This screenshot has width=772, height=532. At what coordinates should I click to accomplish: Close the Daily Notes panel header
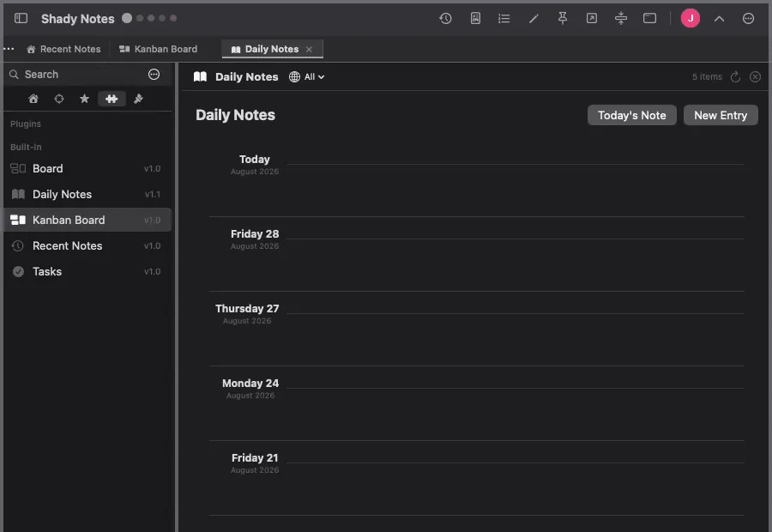[755, 77]
